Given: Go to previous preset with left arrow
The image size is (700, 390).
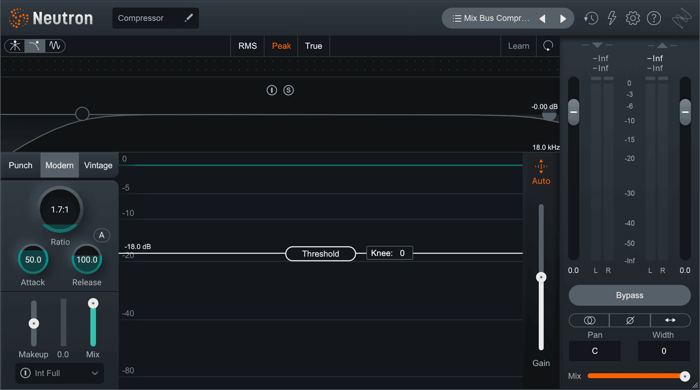Looking at the screenshot, I should tap(542, 18).
